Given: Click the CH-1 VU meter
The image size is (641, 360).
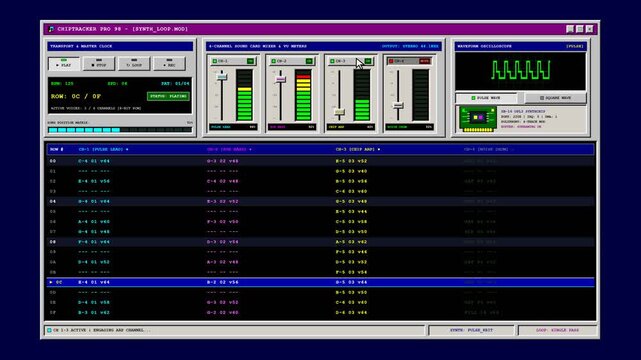Looking at the screenshot, I should pos(244,95).
